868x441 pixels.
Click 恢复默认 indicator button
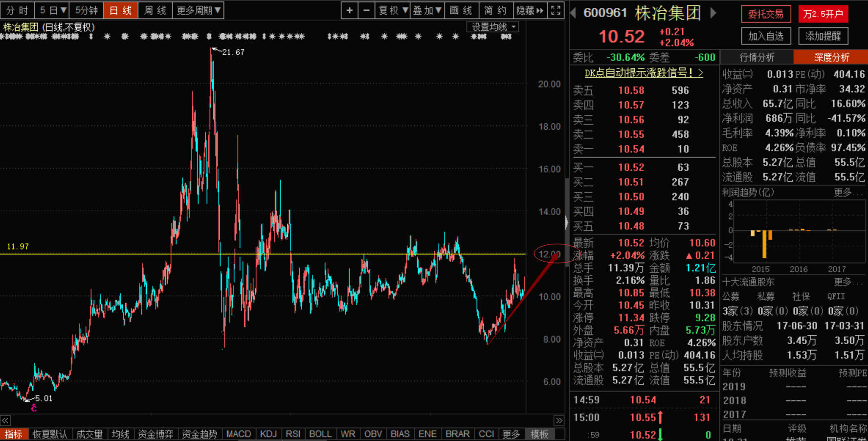click(50, 434)
